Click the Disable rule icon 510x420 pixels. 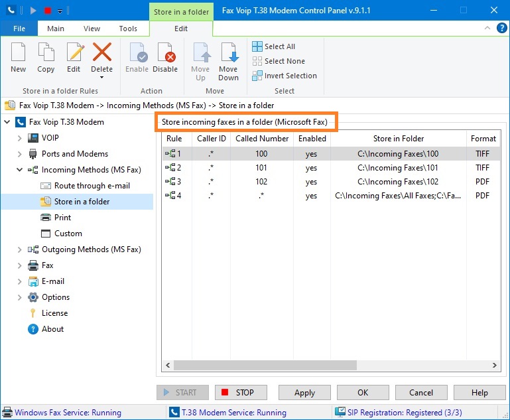[x=166, y=52]
